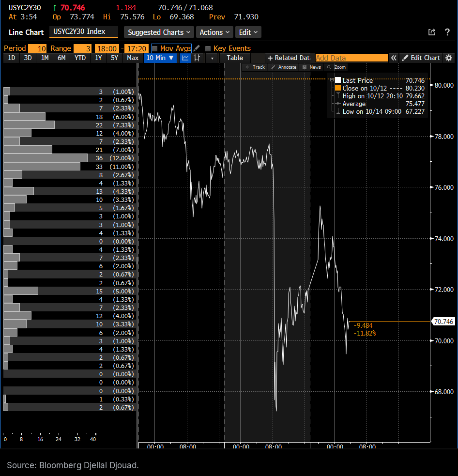The image size is (458, 476).
Task: Click the 70.746 price axis label
Action: pos(443,322)
